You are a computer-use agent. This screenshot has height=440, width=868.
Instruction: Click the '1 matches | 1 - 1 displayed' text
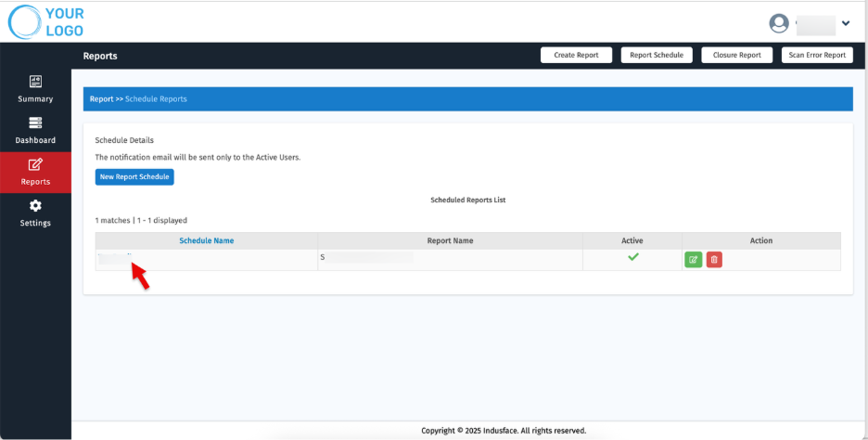(x=141, y=221)
